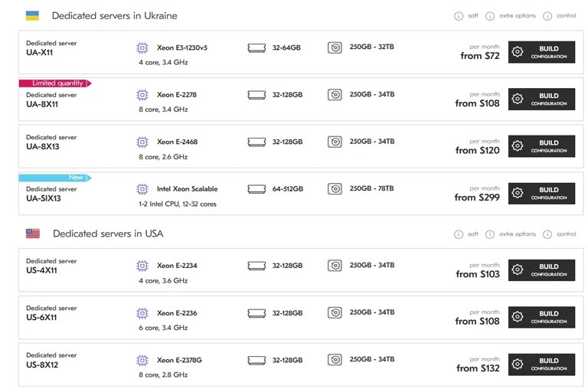Build configuration for US-6X11 server
The image size is (588, 392).
[541, 318]
